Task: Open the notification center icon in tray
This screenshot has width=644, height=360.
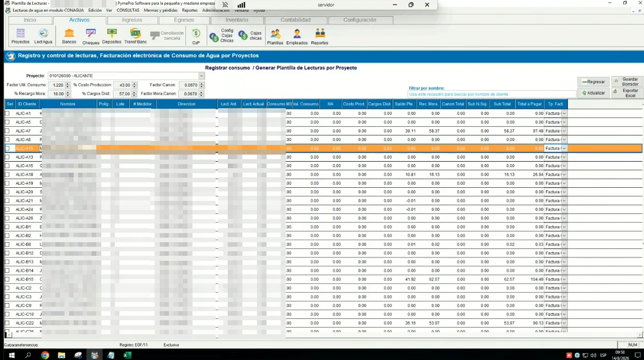Action: pyautogui.click(x=637, y=355)
